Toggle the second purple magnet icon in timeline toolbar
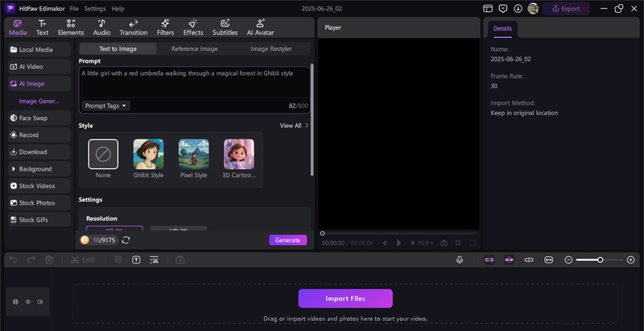The height and width of the screenshot is (331, 644). tap(510, 260)
